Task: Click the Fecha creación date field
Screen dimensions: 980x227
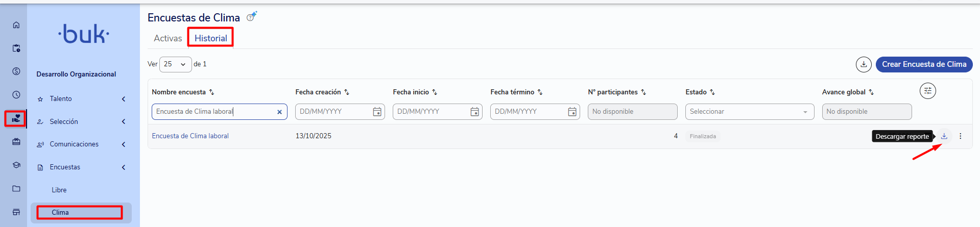Action: [x=340, y=112]
